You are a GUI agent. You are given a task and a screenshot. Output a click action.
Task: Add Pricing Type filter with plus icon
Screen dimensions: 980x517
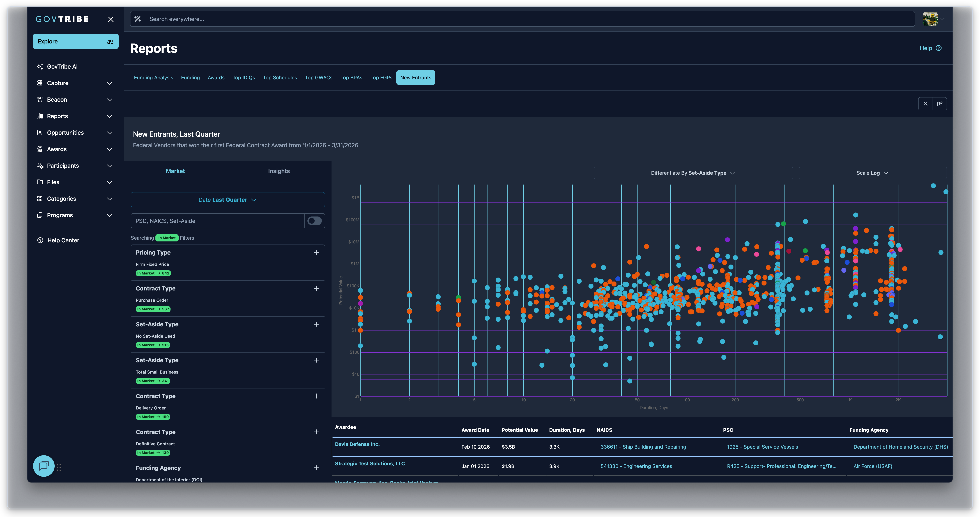pos(316,252)
